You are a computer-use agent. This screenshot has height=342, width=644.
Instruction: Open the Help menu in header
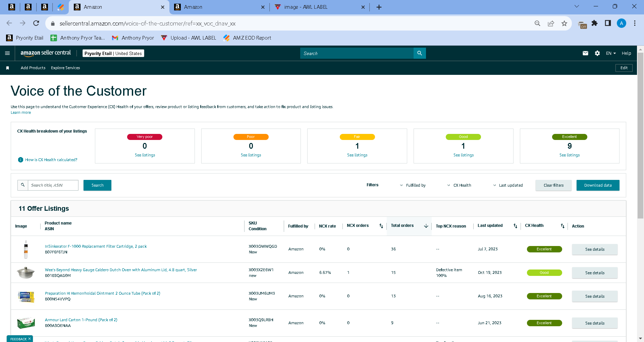click(626, 53)
